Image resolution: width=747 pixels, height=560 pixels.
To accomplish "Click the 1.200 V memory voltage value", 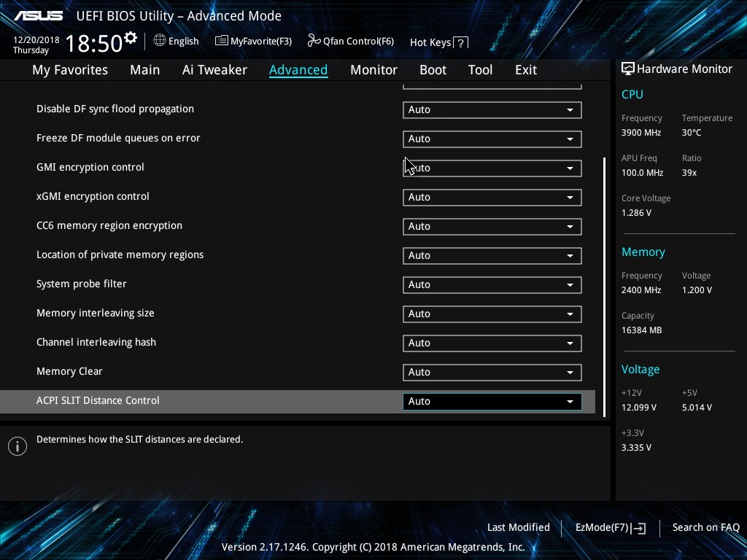I will [697, 290].
